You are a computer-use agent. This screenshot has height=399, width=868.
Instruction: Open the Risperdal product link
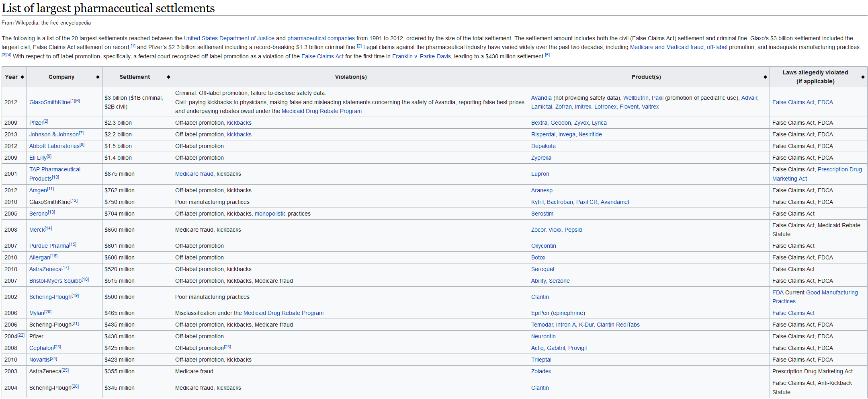(x=543, y=134)
